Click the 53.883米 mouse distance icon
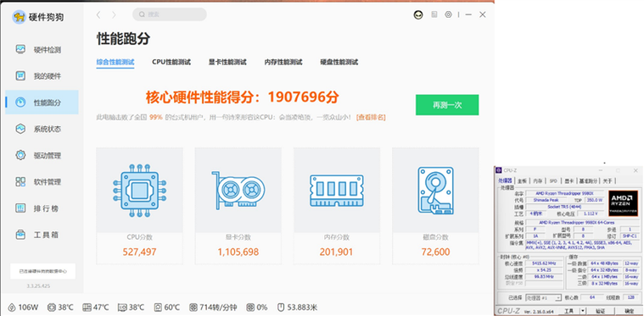Image resolution: width=644 pixels, height=316 pixels. click(281, 308)
